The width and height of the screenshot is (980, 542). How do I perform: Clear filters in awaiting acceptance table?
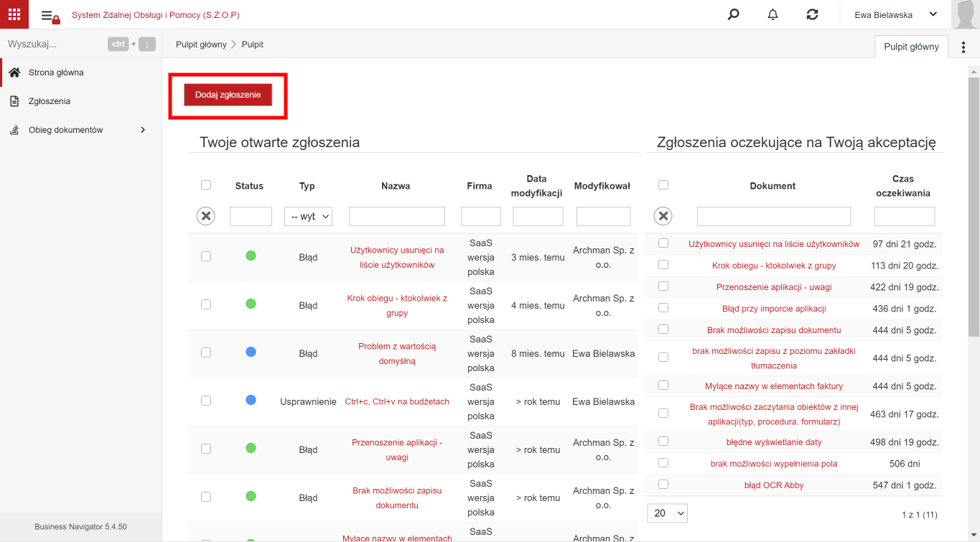(664, 215)
